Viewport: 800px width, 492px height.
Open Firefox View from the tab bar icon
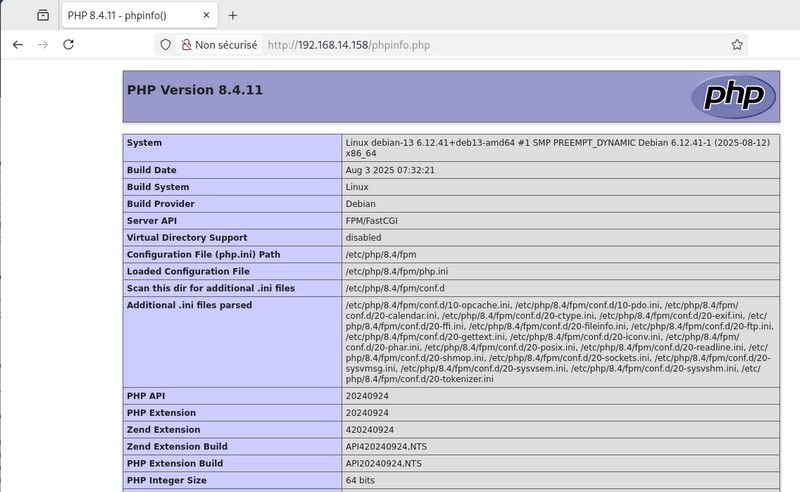pos(42,15)
